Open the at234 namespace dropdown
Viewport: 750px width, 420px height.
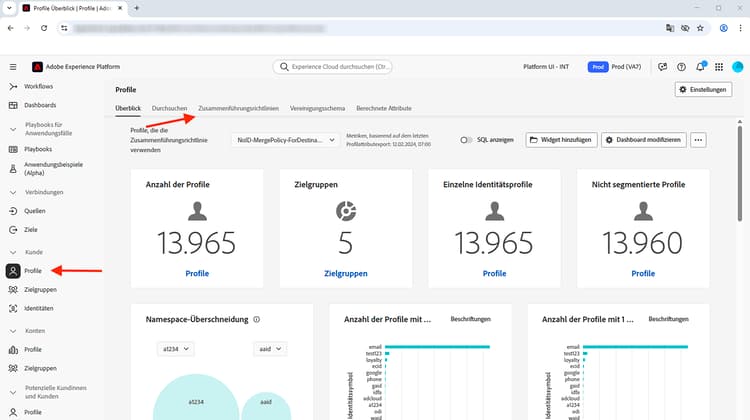[176, 349]
